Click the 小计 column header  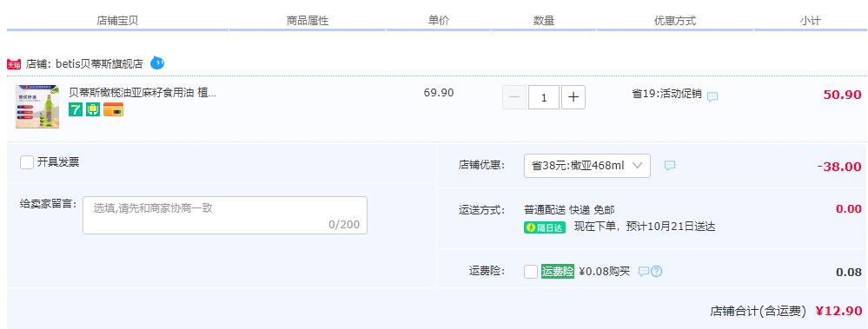click(811, 21)
